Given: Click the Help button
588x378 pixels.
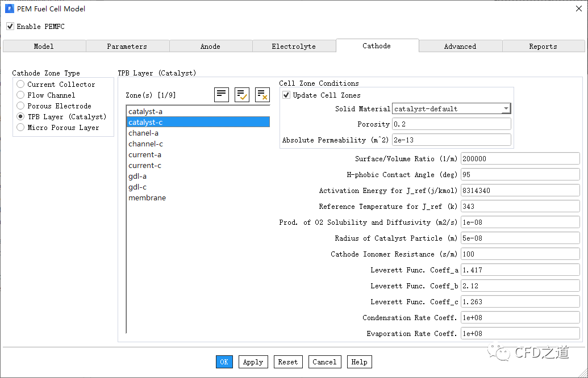Looking at the screenshot, I should pyautogui.click(x=359, y=362).
